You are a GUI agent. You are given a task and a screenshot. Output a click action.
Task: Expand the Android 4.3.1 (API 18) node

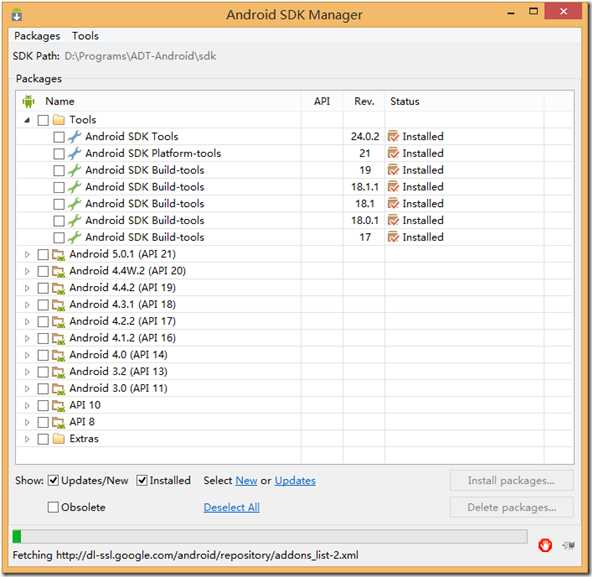coord(27,305)
